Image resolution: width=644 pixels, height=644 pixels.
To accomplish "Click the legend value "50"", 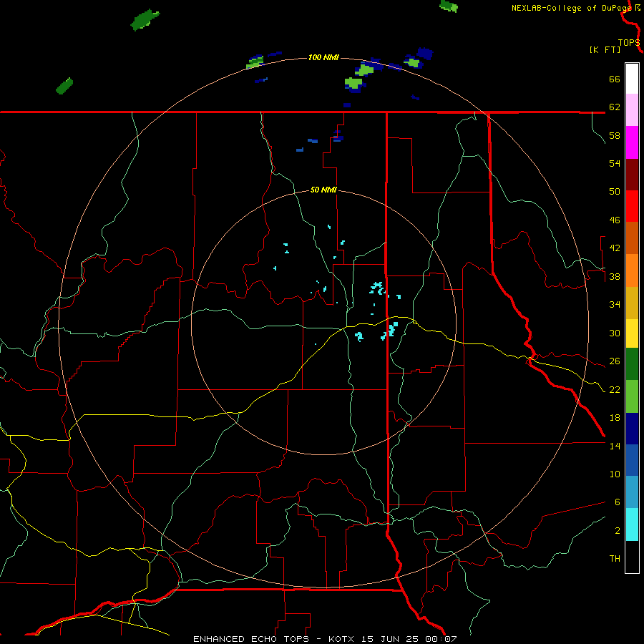I will [615, 192].
